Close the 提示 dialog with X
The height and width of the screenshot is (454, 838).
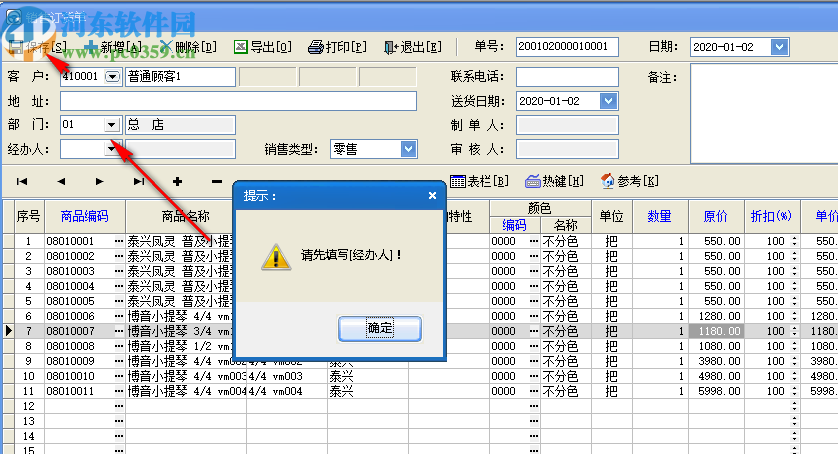(432, 196)
